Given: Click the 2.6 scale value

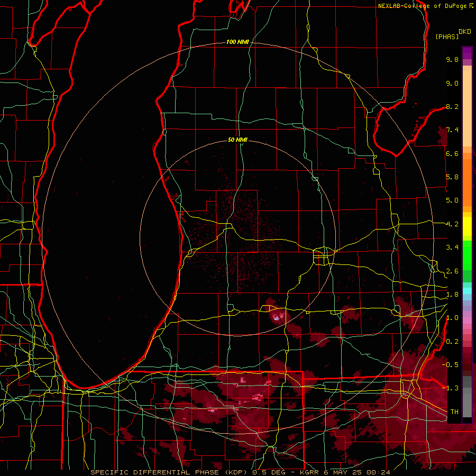Looking at the screenshot, I should (x=452, y=271).
